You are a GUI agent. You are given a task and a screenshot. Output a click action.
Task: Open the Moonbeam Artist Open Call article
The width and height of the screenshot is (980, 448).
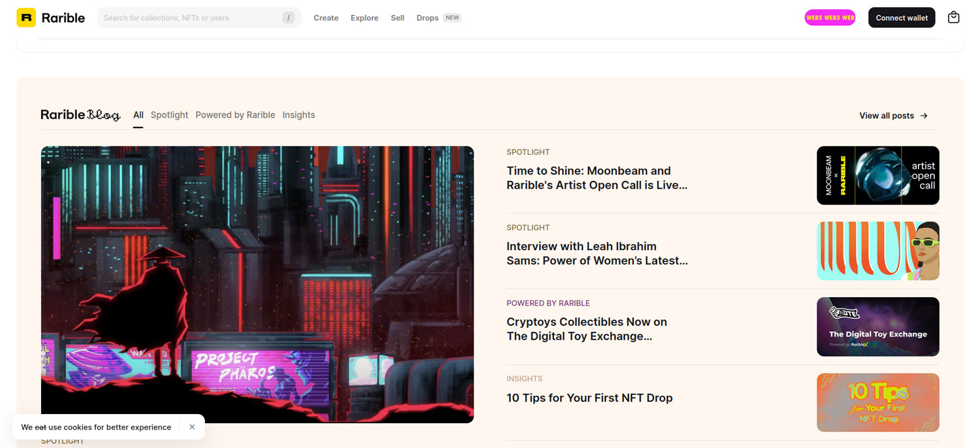point(596,178)
